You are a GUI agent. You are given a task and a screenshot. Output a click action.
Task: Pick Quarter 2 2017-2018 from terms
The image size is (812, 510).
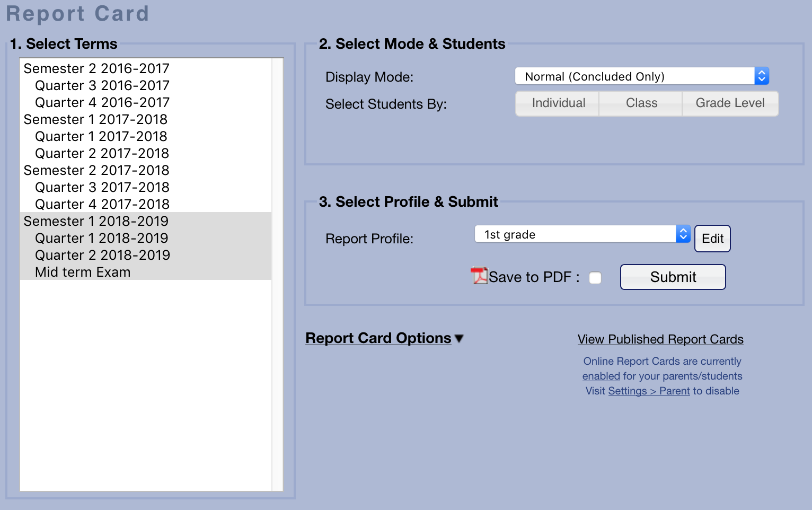pyautogui.click(x=102, y=154)
